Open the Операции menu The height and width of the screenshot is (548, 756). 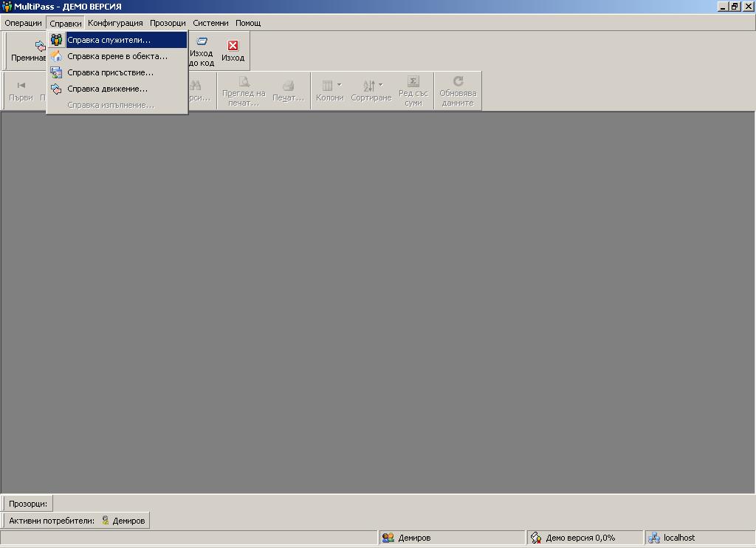click(x=23, y=23)
